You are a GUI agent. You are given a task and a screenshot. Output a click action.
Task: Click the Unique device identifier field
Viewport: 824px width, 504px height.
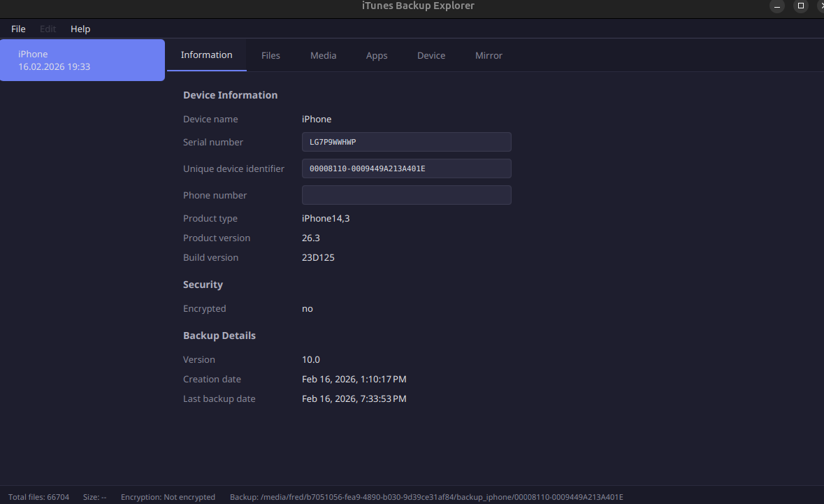coord(406,168)
